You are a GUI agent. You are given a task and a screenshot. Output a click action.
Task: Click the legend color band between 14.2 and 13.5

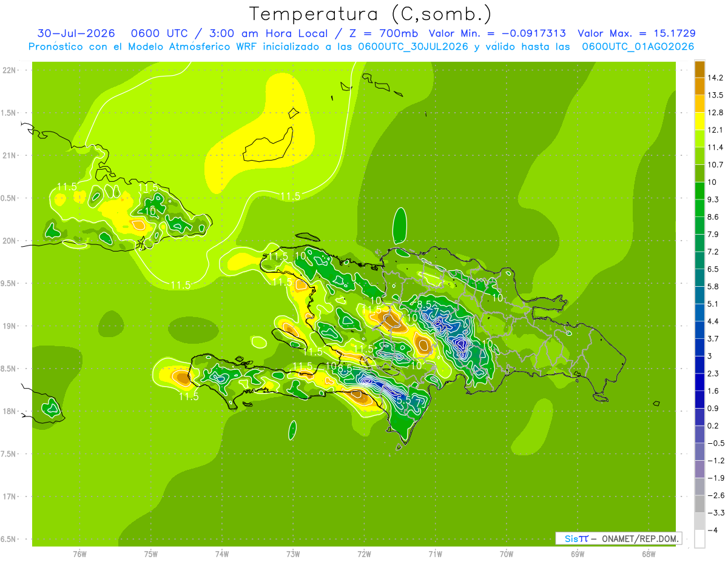699,86
